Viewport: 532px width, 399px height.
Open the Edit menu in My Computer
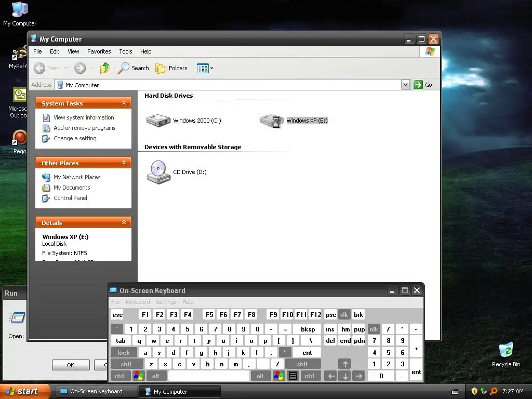(x=55, y=51)
